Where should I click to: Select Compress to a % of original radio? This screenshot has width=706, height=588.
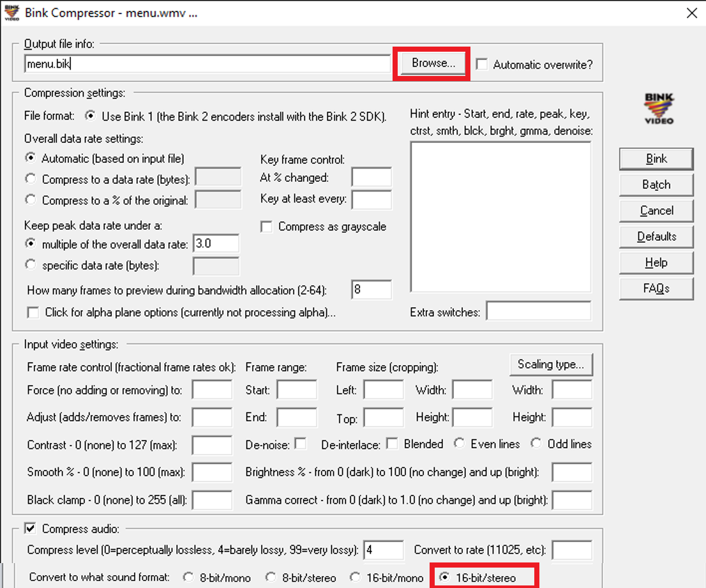tap(30, 199)
